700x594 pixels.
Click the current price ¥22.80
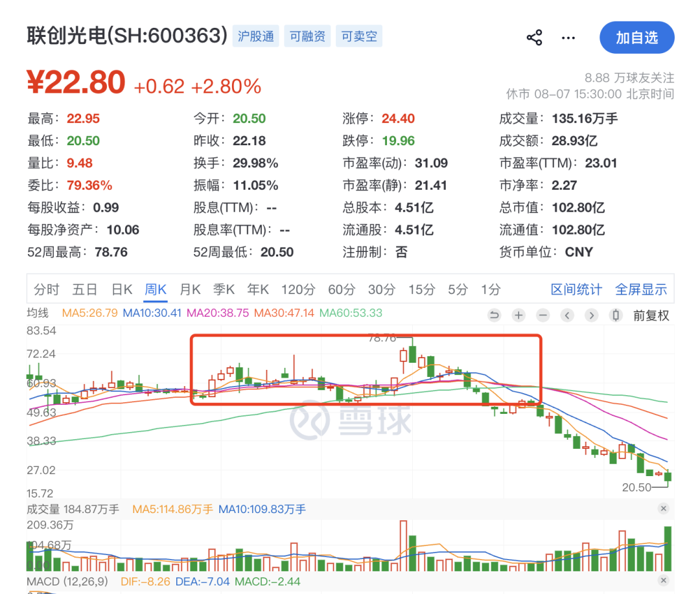76,82
